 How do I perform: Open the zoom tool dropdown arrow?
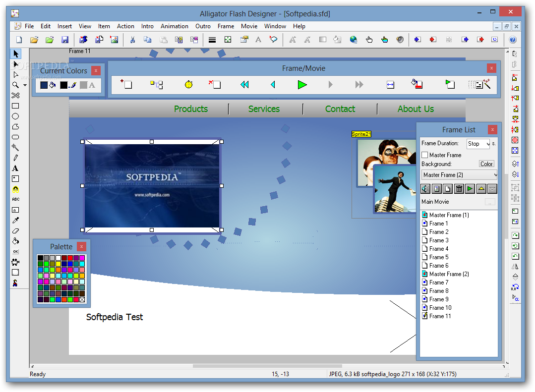[25, 85]
